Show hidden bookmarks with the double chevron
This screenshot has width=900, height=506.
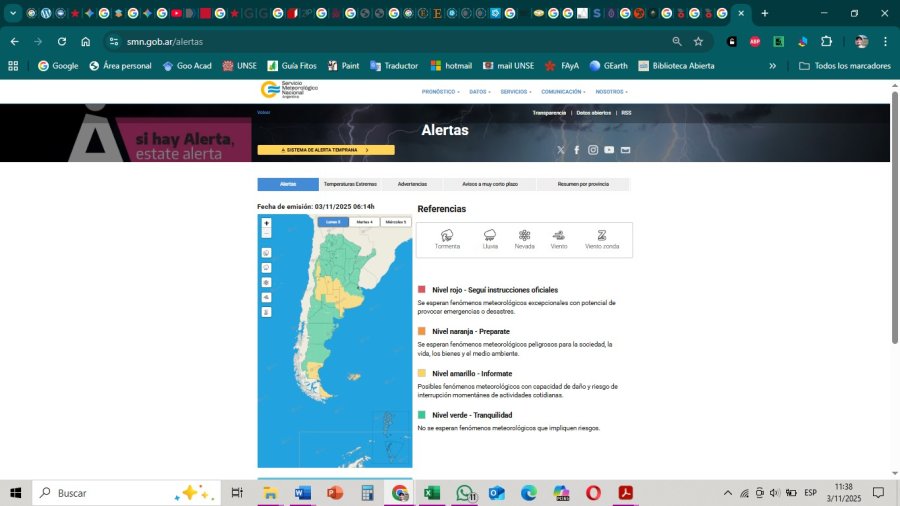[x=772, y=66]
